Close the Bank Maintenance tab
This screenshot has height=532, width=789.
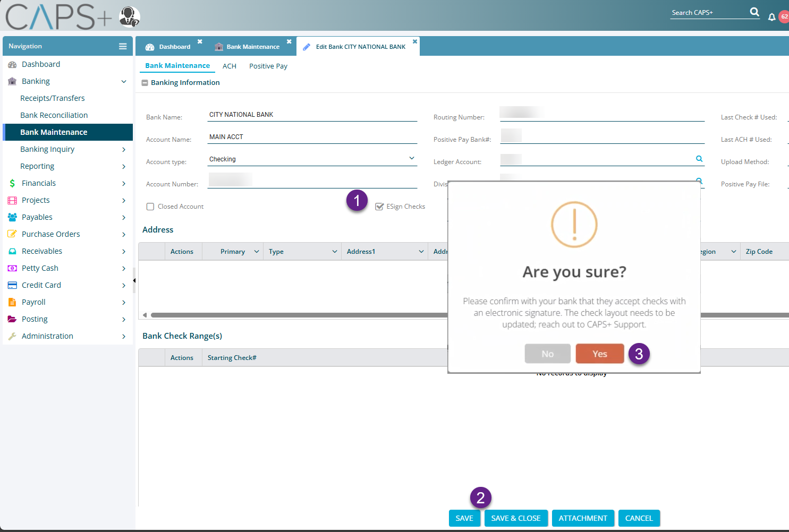click(x=289, y=41)
